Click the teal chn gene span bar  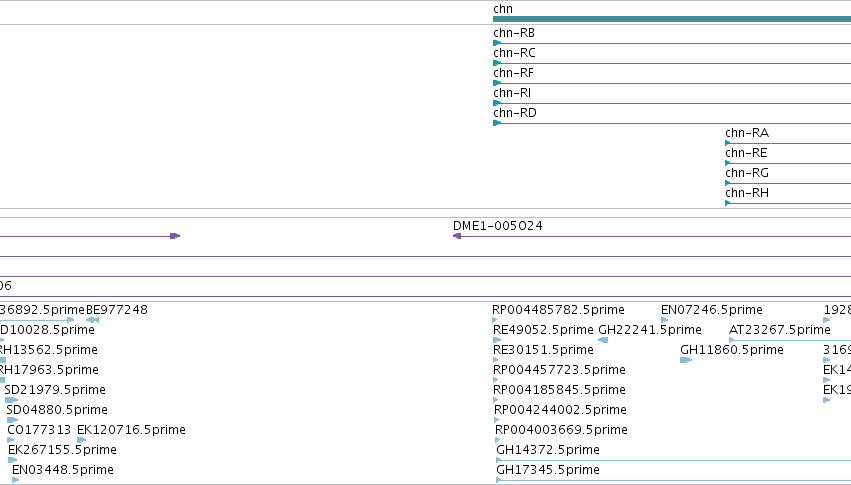coord(672,19)
